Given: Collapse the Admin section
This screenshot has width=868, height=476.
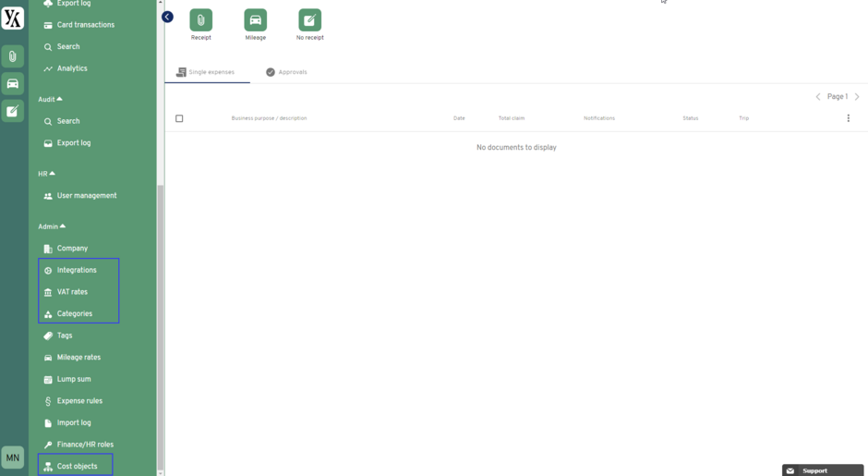Looking at the screenshot, I should [x=53, y=226].
